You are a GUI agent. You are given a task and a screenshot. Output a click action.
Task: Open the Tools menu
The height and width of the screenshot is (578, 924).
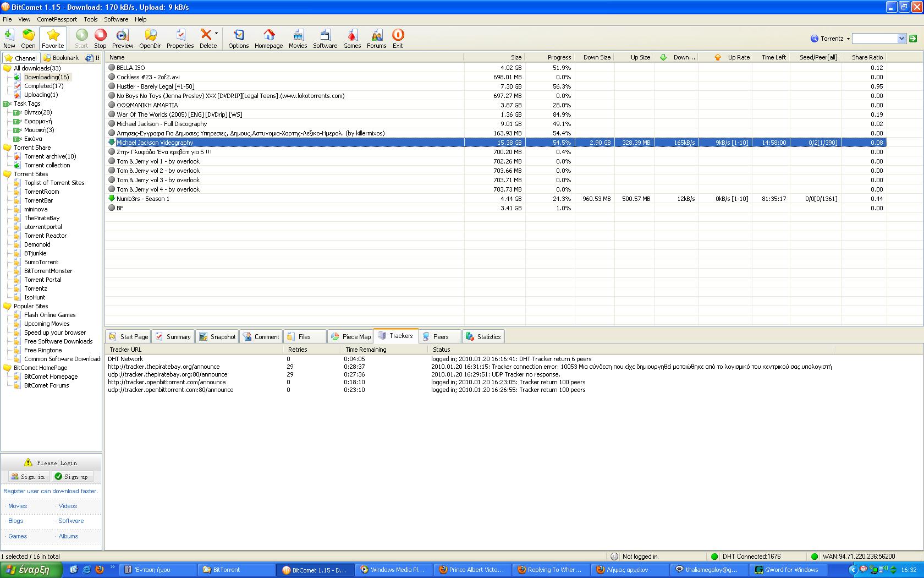tap(91, 19)
